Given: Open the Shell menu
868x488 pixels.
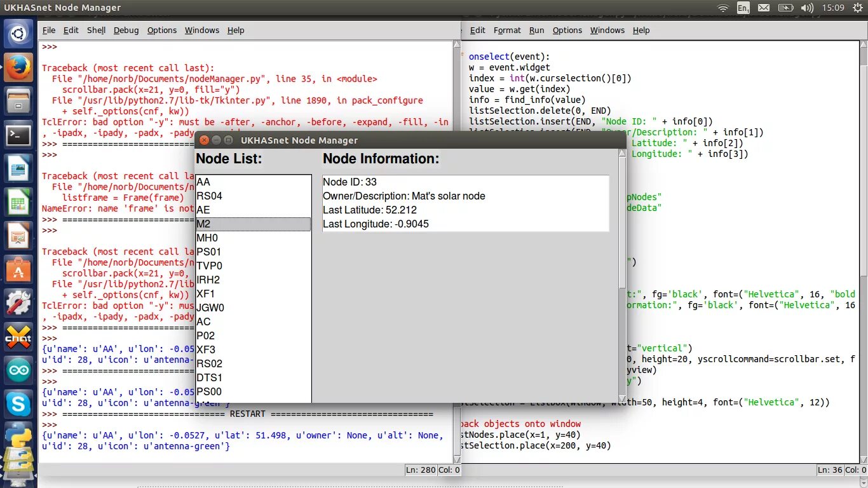Looking at the screenshot, I should click(97, 30).
